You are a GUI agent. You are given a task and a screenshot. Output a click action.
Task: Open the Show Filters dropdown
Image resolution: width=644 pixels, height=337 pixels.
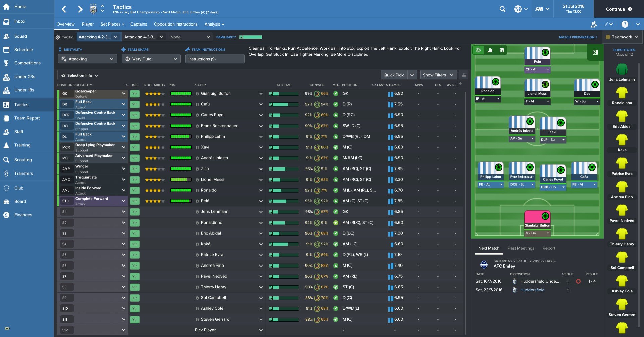pyautogui.click(x=438, y=75)
